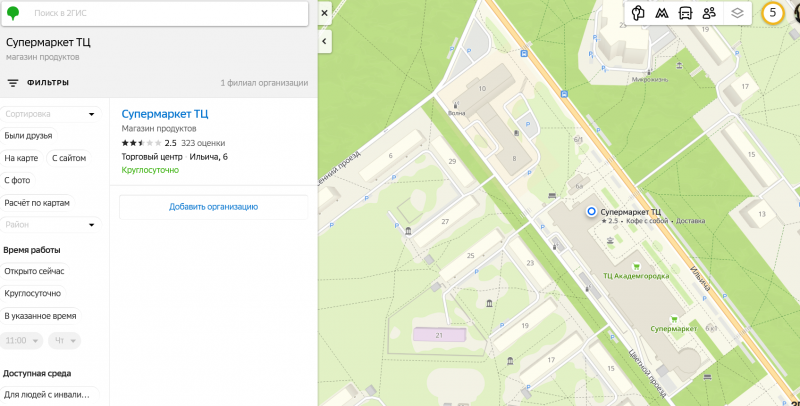Open the friends on map icon
The width and height of the screenshot is (800, 406).
pos(710,13)
